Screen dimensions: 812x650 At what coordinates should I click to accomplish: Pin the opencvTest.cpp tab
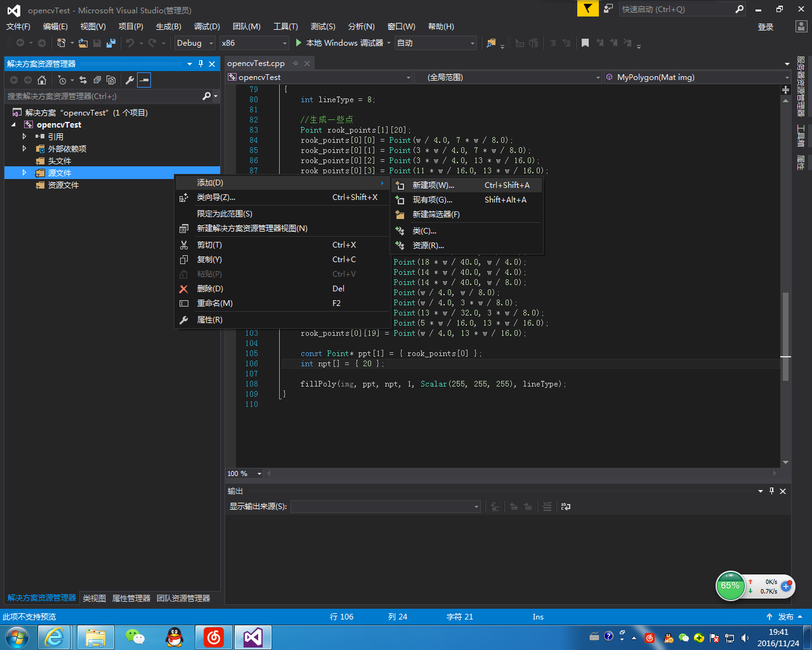(x=296, y=63)
